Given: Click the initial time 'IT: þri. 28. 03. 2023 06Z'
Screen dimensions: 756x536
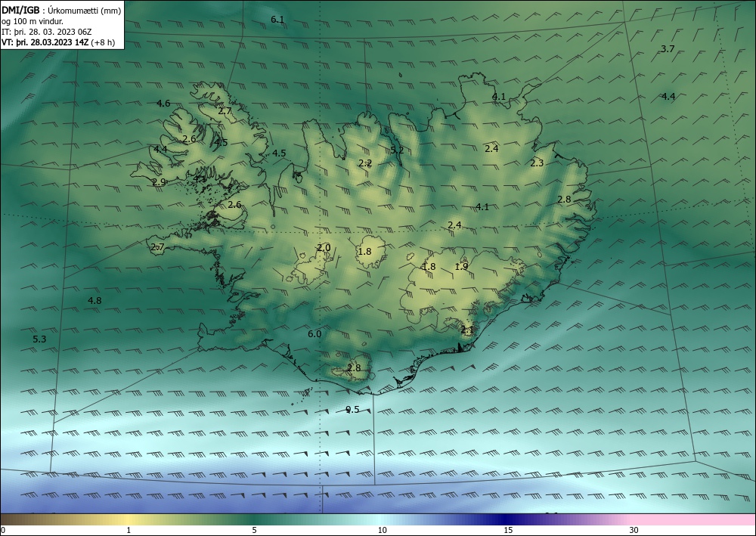Looking at the screenshot, I should tap(46, 32).
